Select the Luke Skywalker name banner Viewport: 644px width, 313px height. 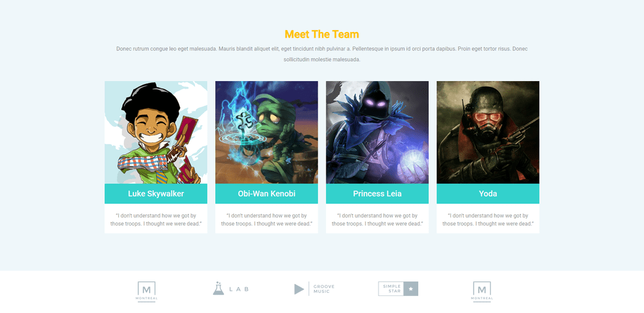156,194
